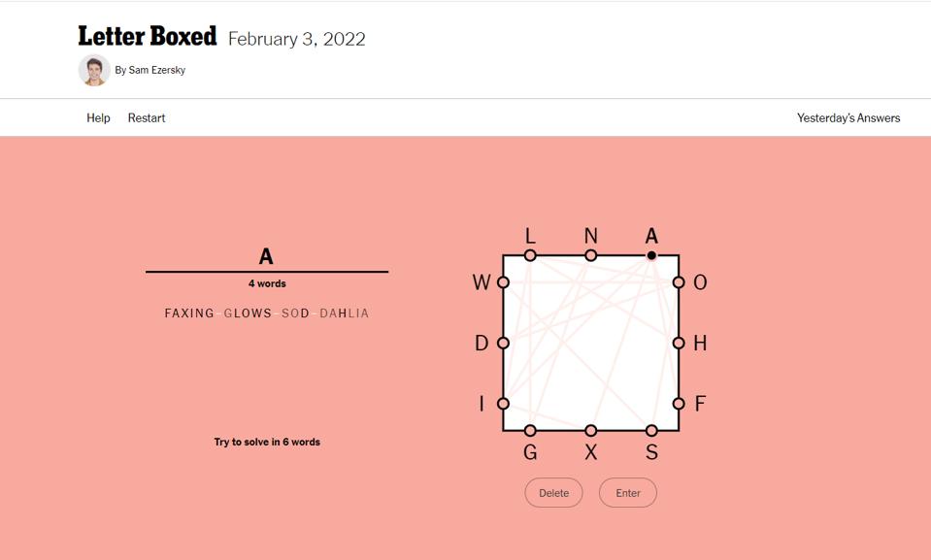The image size is (931, 560).
Task: Click the letter A node on top side
Action: point(651,255)
